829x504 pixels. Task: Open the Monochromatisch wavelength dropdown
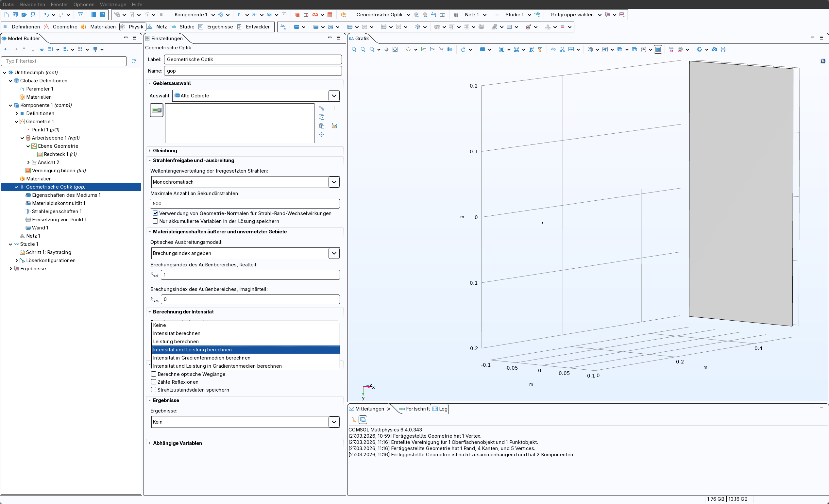[x=334, y=182]
